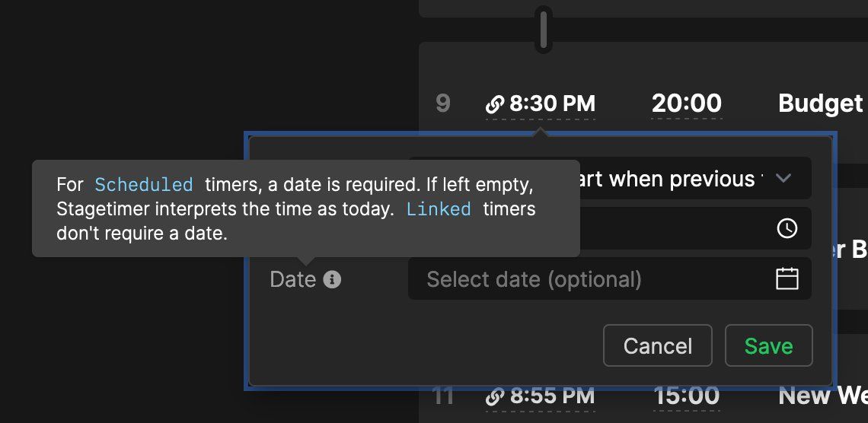Screen dimensions: 868x423
Task: Open the time picker clock icon
Action: [x=787, y=228]
